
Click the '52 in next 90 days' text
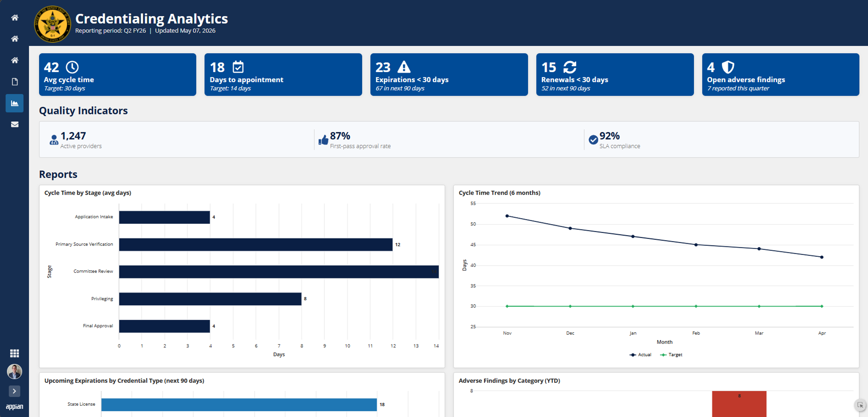(x=566, y=88)
